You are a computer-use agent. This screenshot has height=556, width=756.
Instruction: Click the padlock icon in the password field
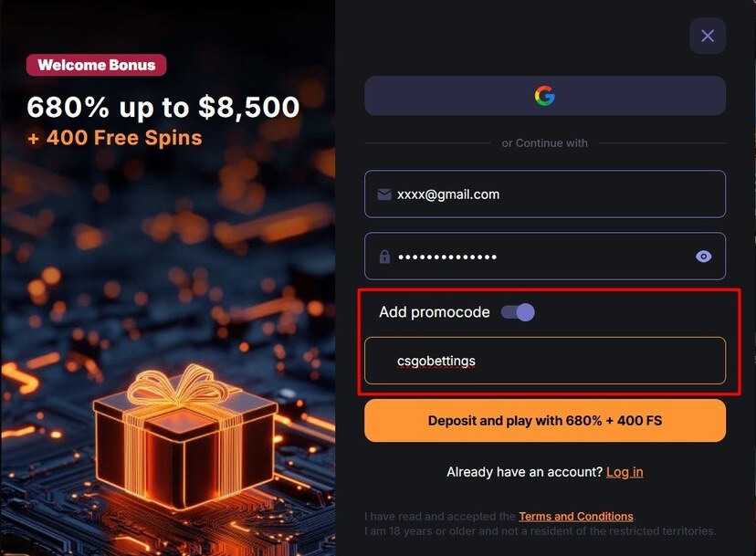point(384,257)
